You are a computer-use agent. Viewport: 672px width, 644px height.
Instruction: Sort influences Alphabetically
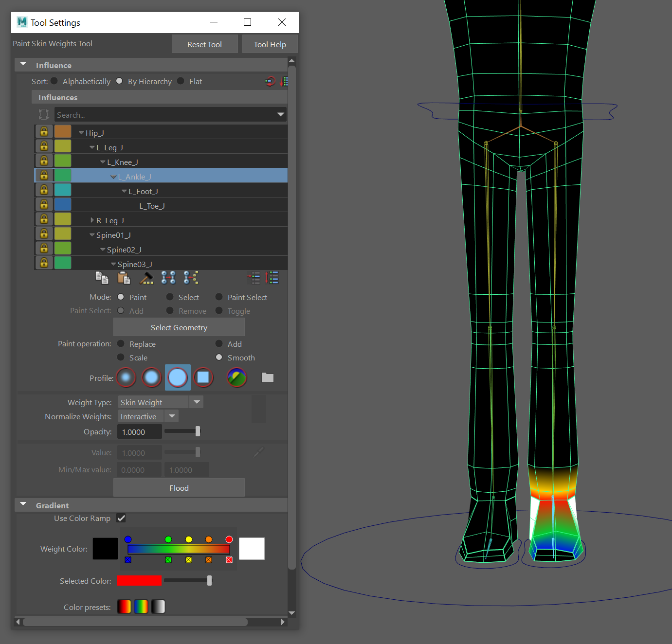click(x=54, y=81)
